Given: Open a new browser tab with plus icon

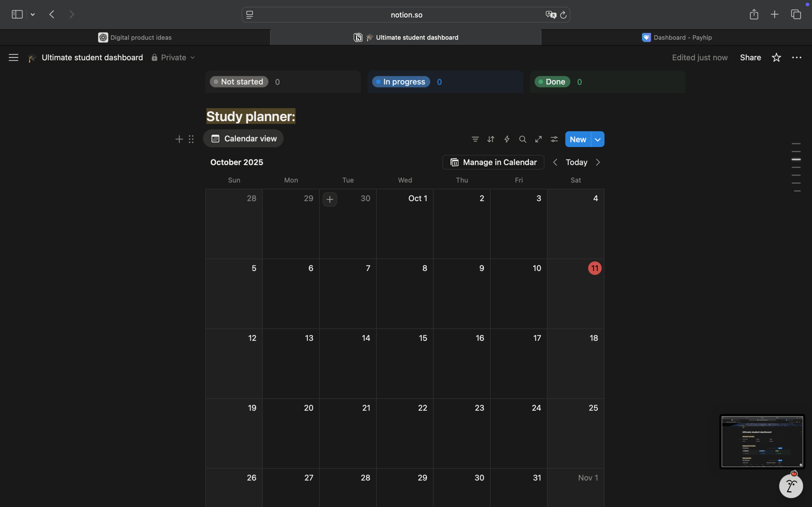Looking at the screenshot, I should (x=775, y=15).
